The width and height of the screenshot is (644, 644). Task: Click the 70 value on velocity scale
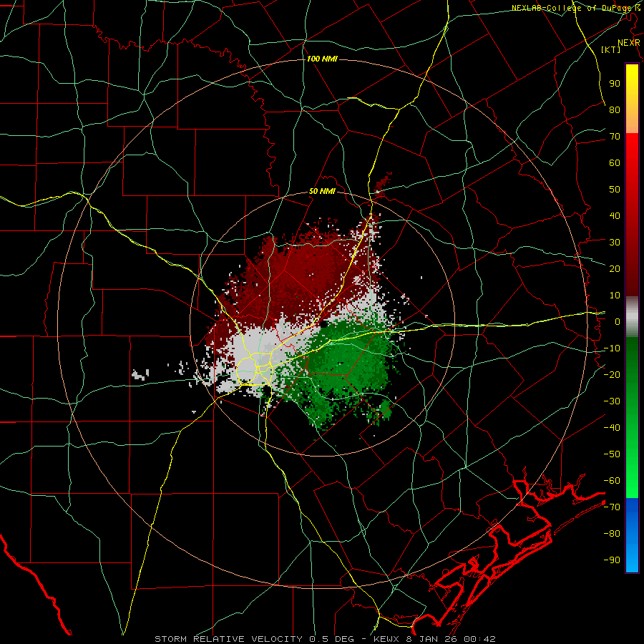615,137
